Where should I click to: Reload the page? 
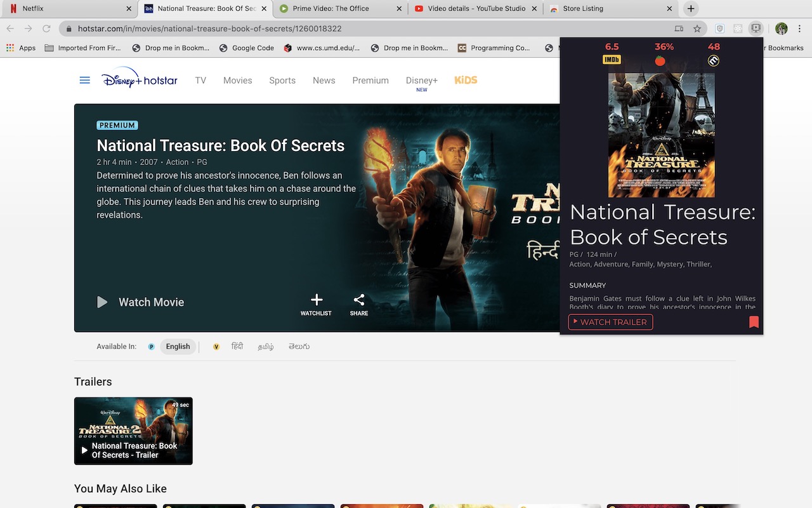click(46, 29)
